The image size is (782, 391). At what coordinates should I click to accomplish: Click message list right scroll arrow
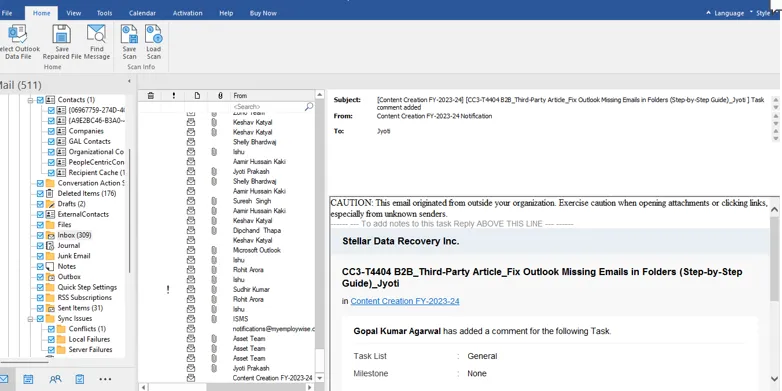tap(309, 387)
